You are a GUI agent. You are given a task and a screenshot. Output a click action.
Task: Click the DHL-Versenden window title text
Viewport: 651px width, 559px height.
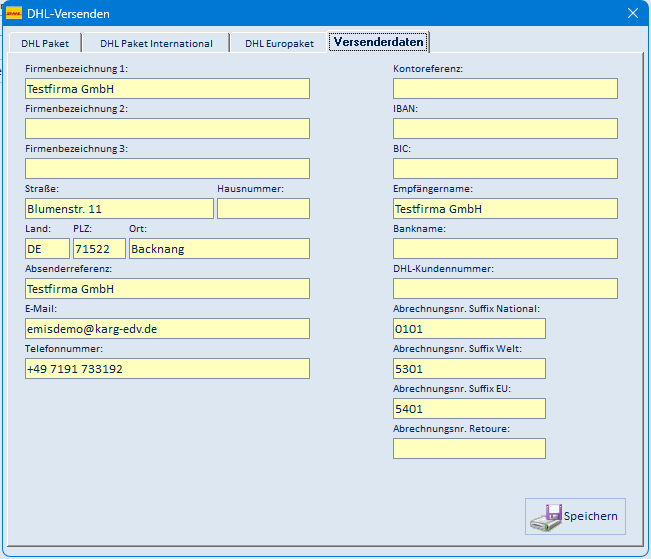[69, 14]
